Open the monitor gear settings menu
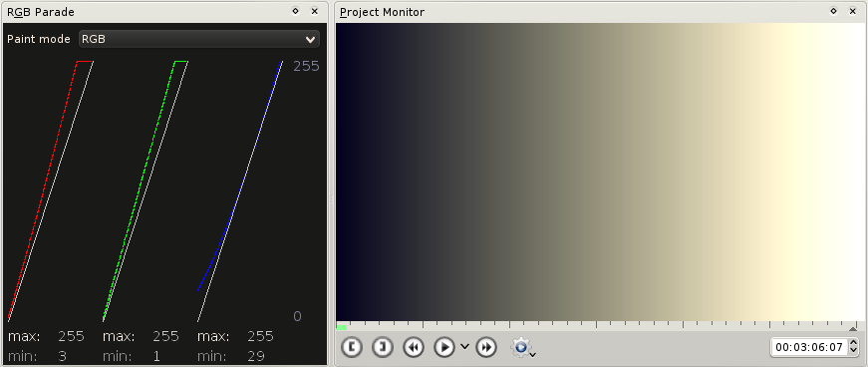The height and width of the screenshot is (367, 868). pos(522,348)
